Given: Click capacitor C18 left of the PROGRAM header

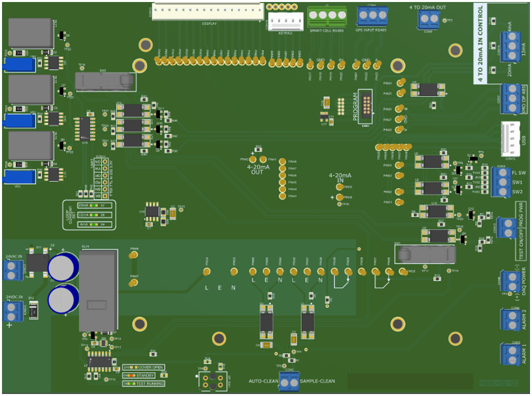Looking at the screenshot, I should click(x=326, y=102).
